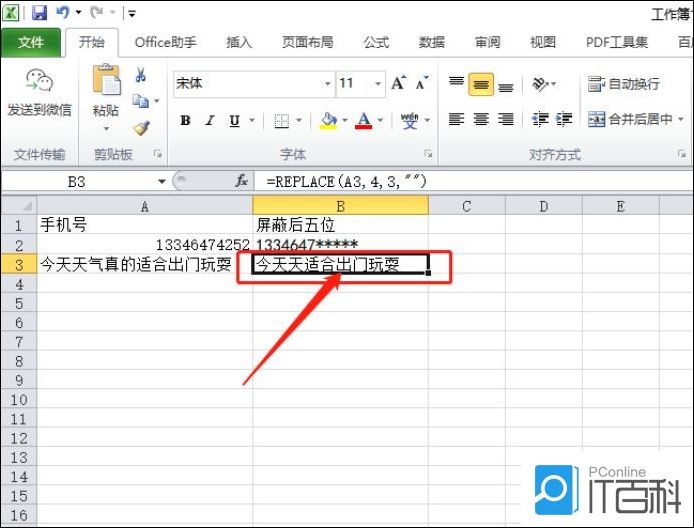Click the Name Box showing B3

point(79,181)
